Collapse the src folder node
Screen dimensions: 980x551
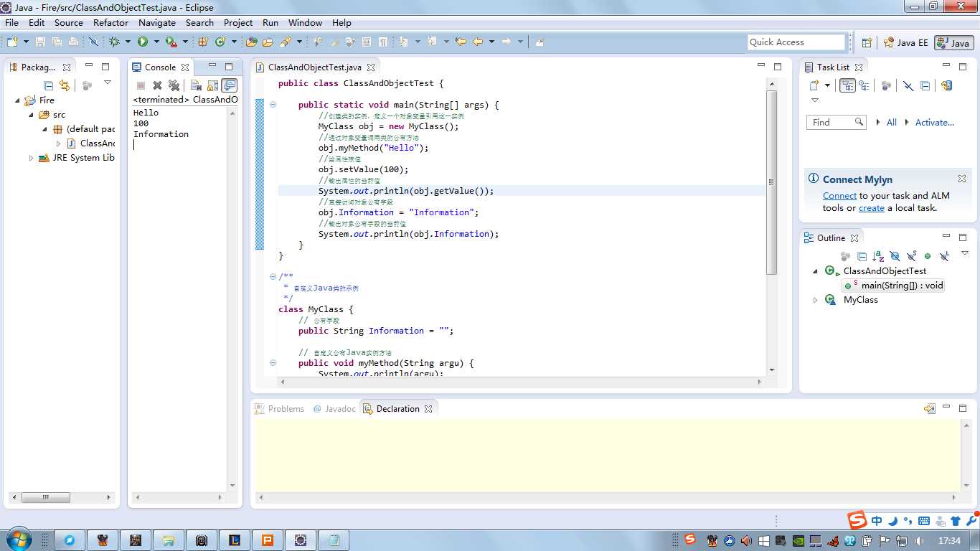point(31,115)
